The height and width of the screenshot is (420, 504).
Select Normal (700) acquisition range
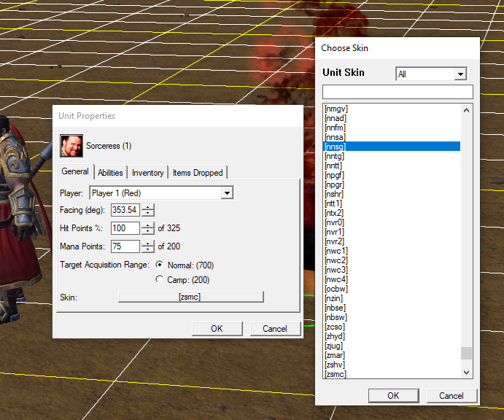click(x=160, y=265)
